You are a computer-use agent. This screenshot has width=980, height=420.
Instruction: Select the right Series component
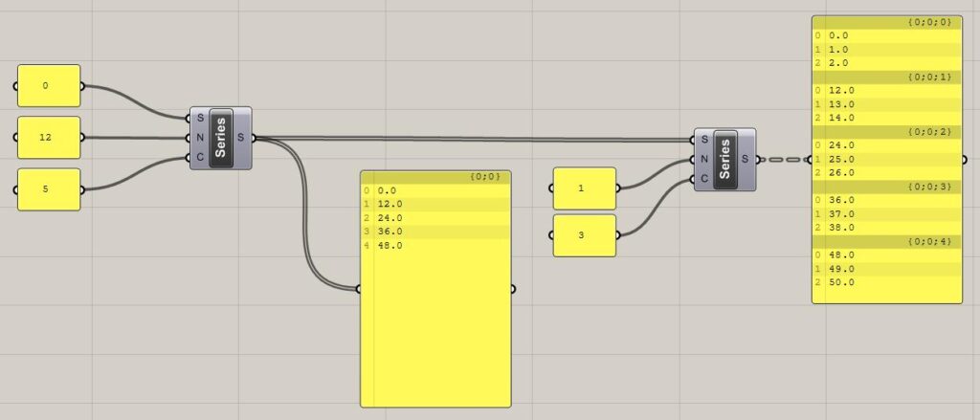click(725, 160)
